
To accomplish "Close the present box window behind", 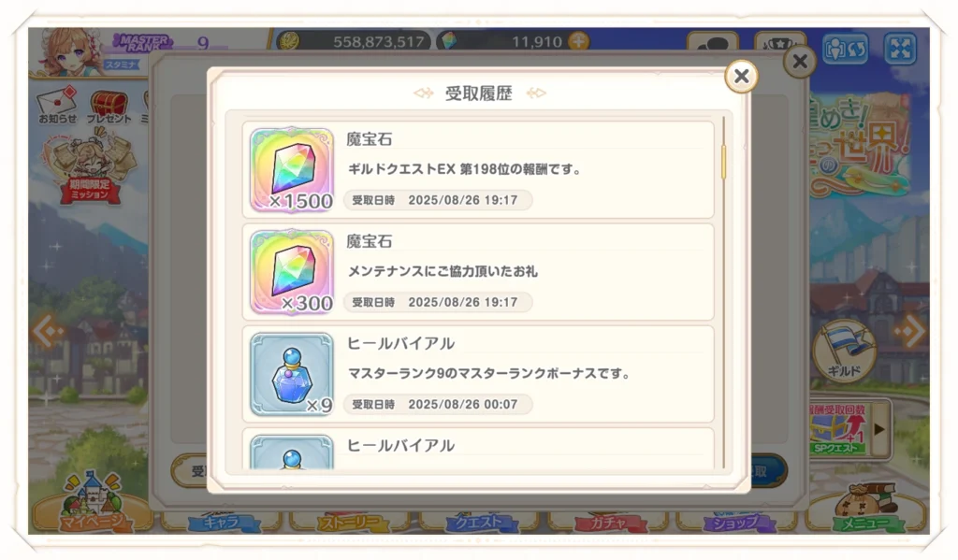I will click(800, 61).
